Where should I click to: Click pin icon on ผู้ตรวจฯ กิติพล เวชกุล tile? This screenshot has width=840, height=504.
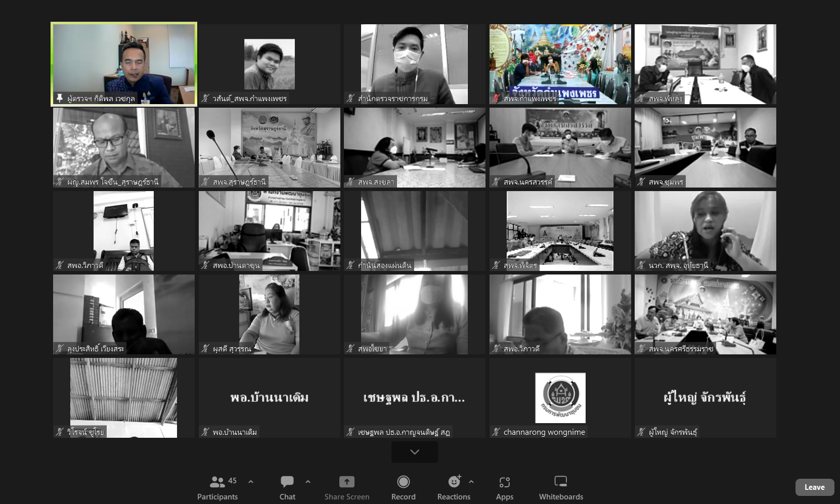[60, 98]
